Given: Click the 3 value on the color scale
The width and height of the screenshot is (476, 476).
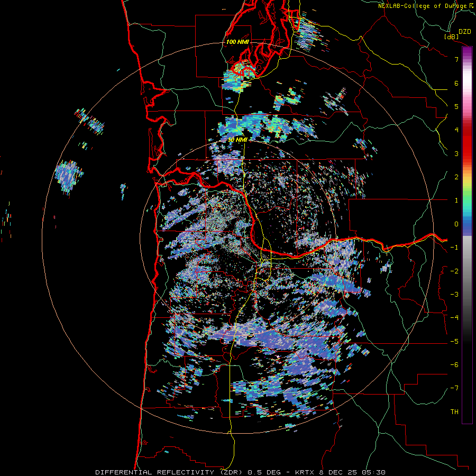Looking at the screenshot, I should pos(456,153).
